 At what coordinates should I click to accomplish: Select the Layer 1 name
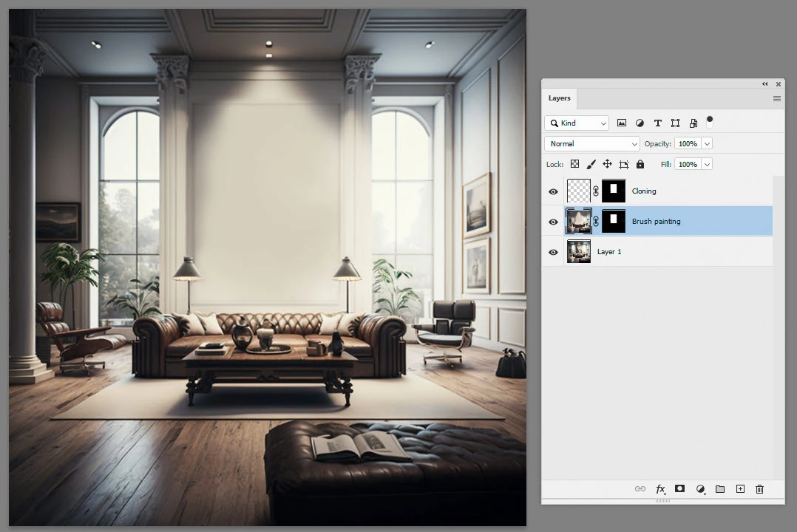tap(609, 251)
